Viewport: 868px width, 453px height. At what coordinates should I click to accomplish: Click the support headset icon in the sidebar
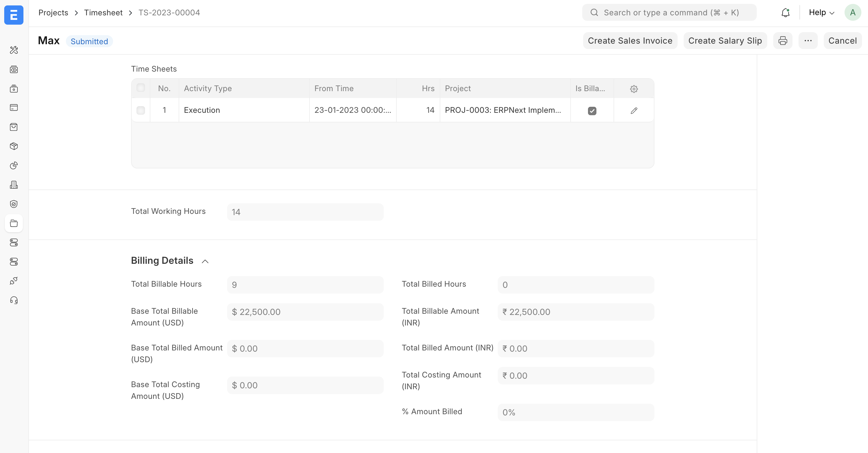[x=14, y=300]
